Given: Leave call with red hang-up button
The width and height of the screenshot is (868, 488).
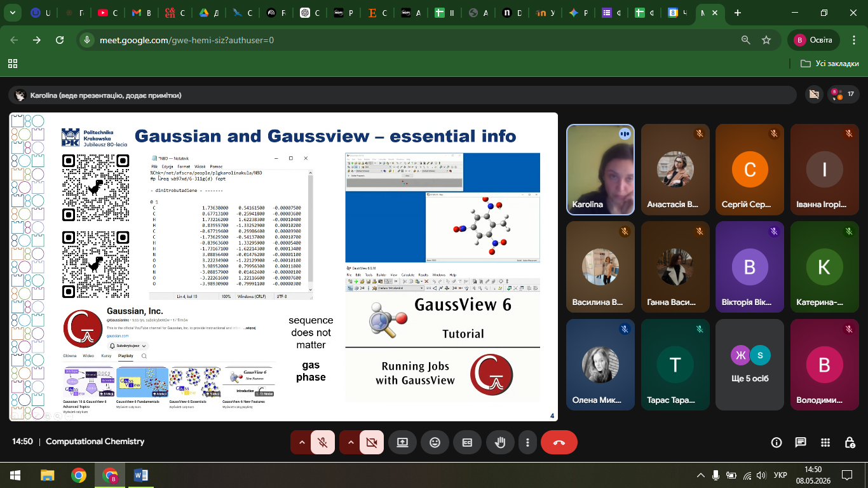Looking at the screenshot, I should [559, 442].
